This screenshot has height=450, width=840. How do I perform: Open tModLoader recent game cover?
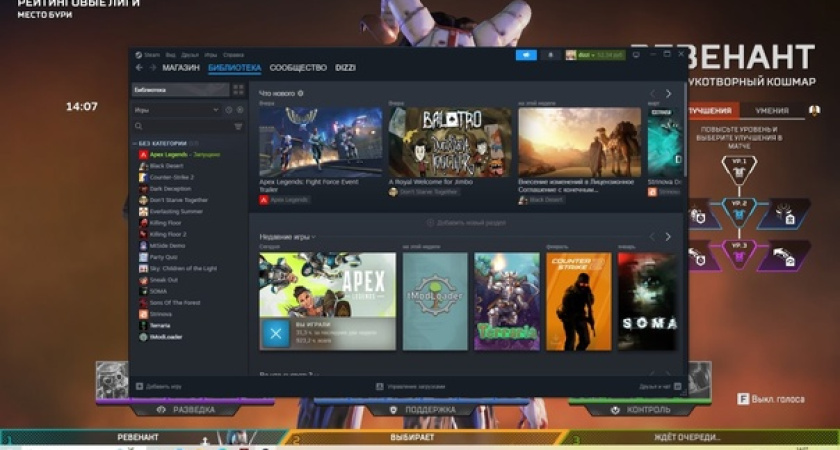click(435, 301)
